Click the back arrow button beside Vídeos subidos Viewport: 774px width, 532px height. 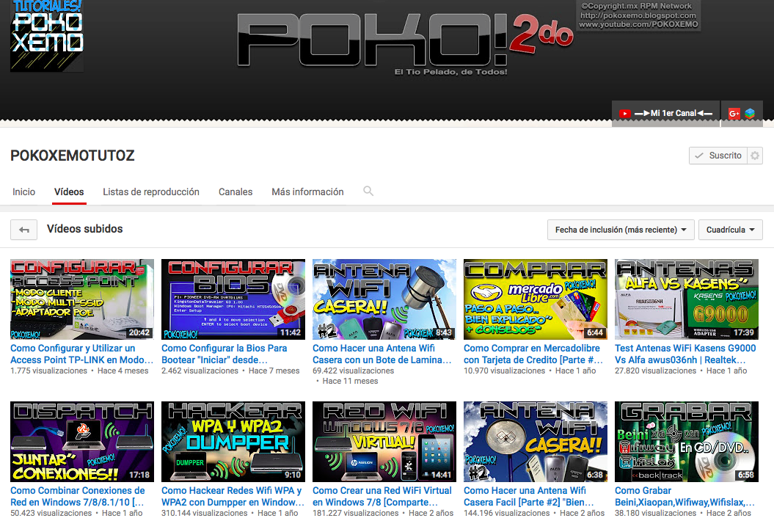[x=23, y=230]
